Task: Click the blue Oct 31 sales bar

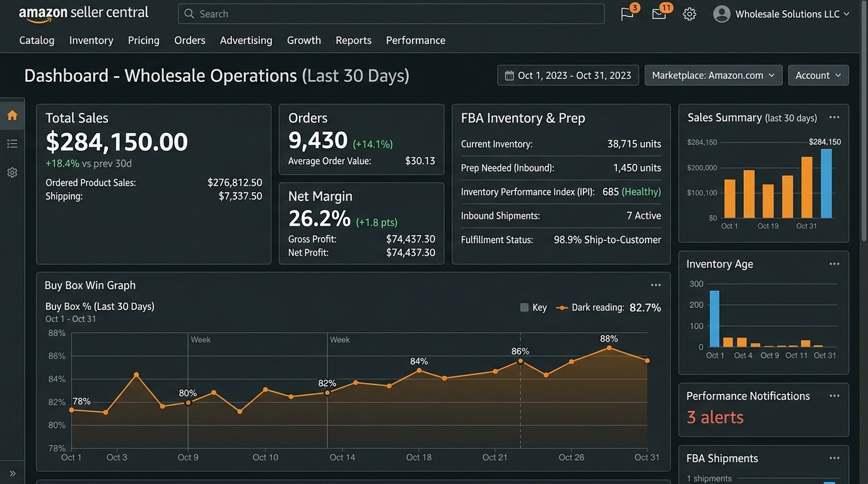Action: pos(826,183)
